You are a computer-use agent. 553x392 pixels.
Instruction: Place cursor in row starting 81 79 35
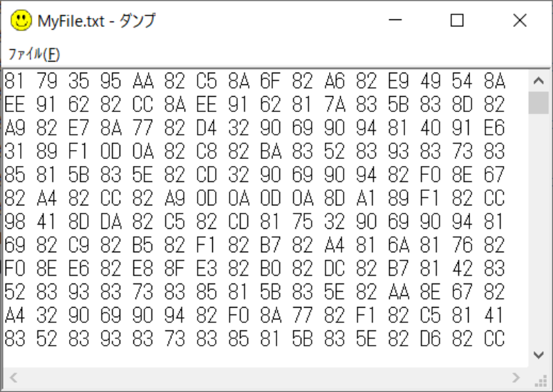254,82
